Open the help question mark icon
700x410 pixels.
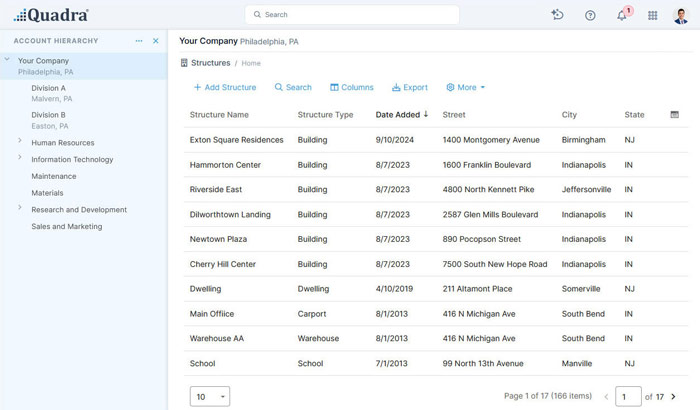(x=590, y=15)
